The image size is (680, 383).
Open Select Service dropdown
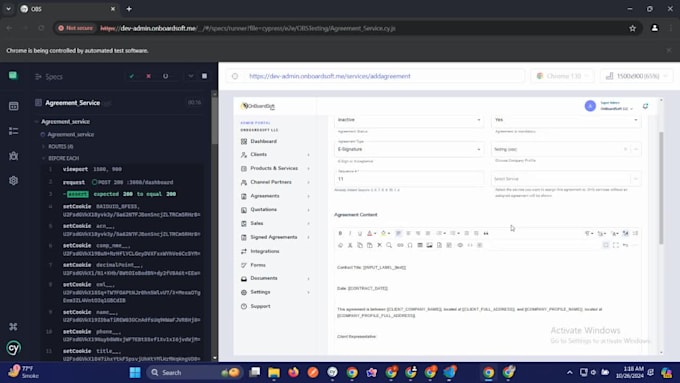click(566, 179)
